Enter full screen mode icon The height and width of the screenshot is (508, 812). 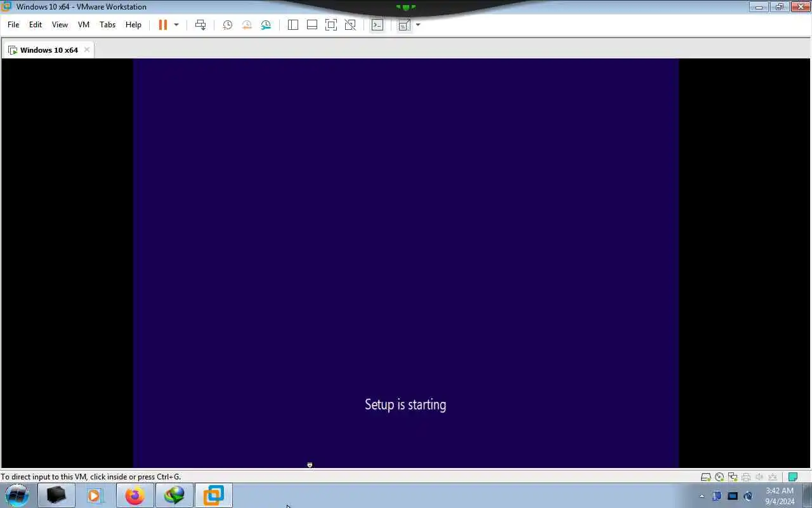[x=331, y=25]
